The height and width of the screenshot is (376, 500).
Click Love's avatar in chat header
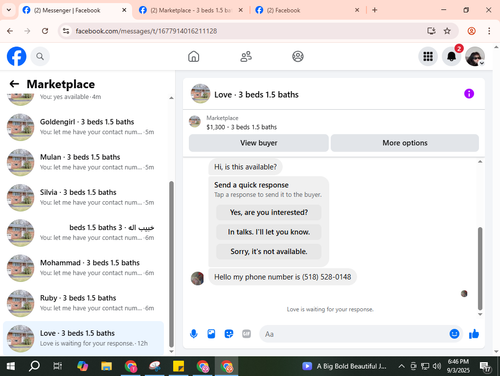coord(200,94)
